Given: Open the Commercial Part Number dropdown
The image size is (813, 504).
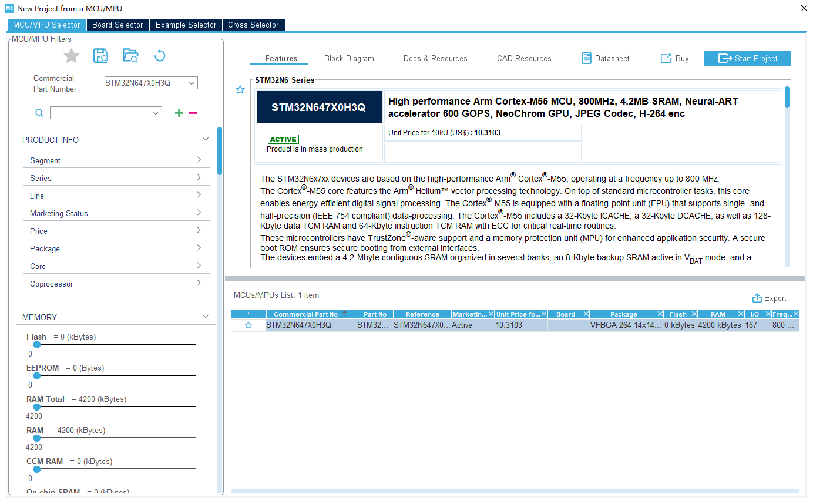Looking at the screenshot, I should [191, 83].
